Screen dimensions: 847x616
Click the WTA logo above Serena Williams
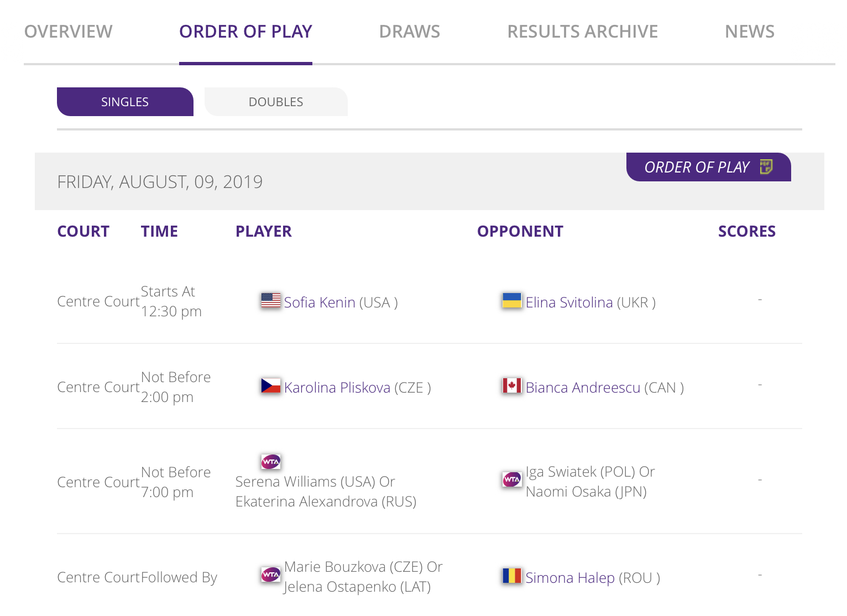pos(271,461)
